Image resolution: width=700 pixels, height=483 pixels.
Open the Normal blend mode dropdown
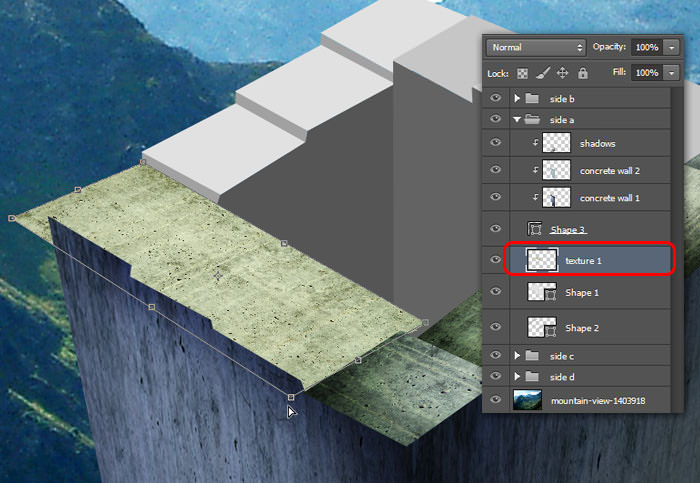click(536, 47)
